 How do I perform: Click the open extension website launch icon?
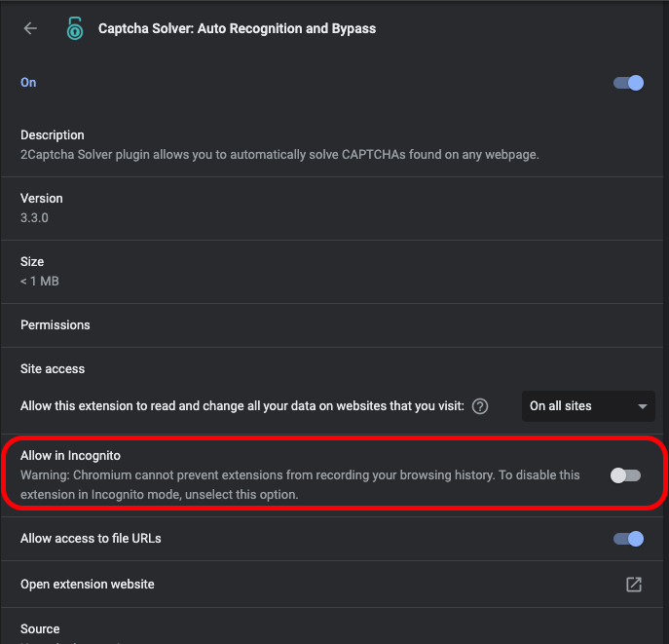coord(634,585)
